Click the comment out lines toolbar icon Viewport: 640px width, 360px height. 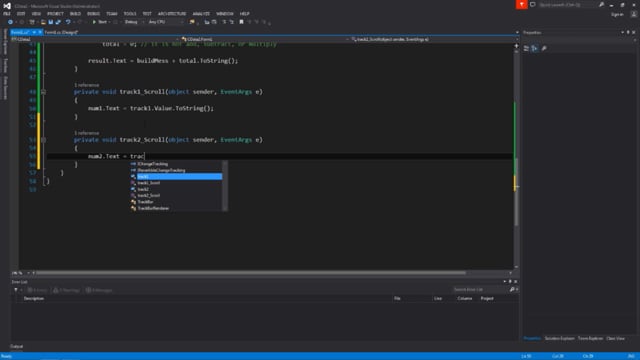pyautogui.click(x=224, y=22)
